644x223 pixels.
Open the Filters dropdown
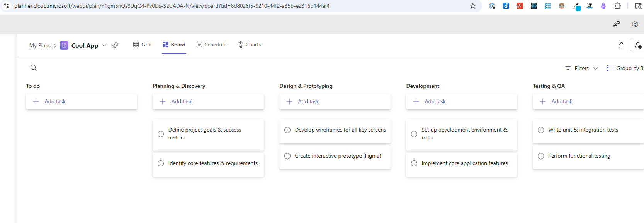[581, 68]
